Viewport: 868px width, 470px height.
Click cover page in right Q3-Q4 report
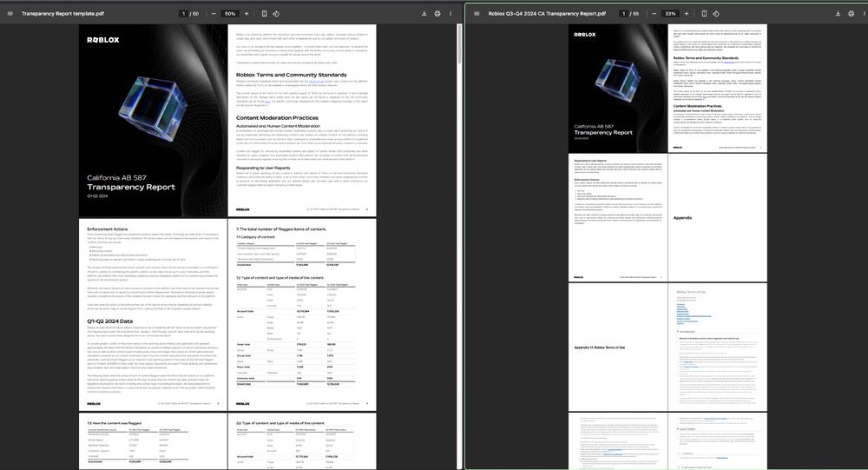618,89
